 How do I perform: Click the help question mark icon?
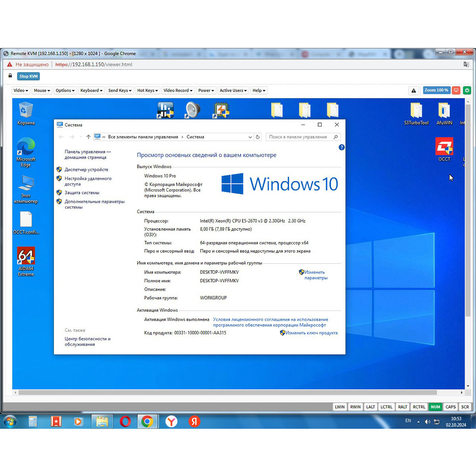coord(342,147)
